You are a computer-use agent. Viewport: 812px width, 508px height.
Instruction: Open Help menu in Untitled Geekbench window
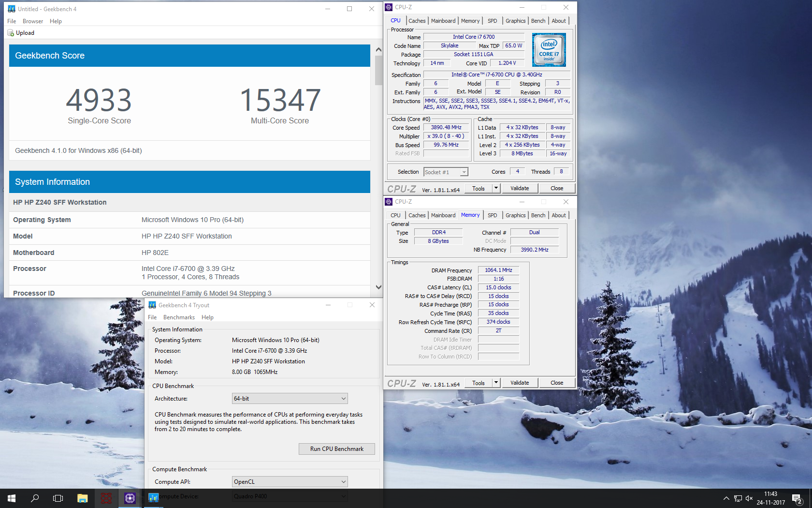[x=56, y=21]
